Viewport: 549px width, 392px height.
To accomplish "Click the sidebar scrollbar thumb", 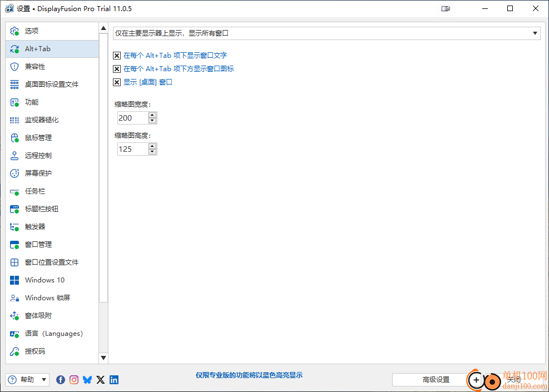I will coord(103,168).
